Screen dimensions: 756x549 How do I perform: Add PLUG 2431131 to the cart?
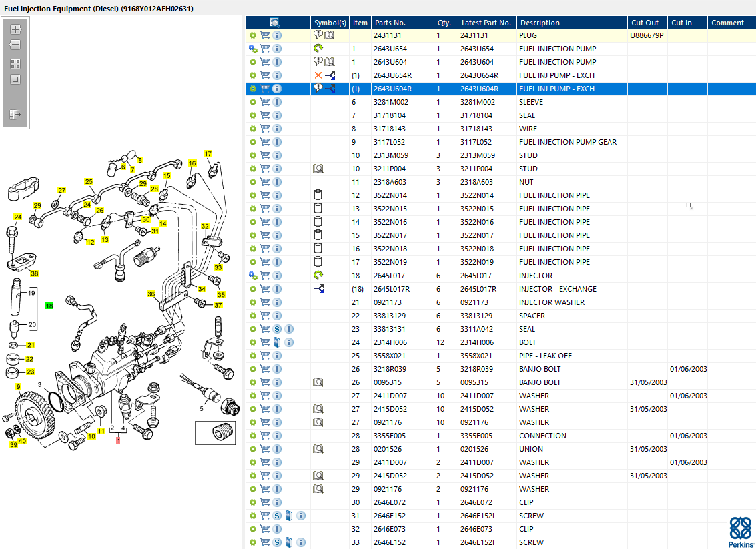265,35
